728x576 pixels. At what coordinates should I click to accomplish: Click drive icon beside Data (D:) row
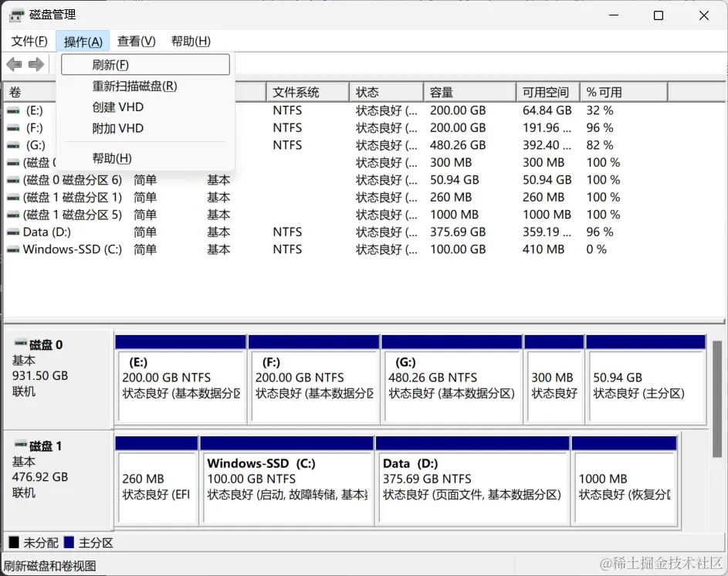click(x=13, y=232)
